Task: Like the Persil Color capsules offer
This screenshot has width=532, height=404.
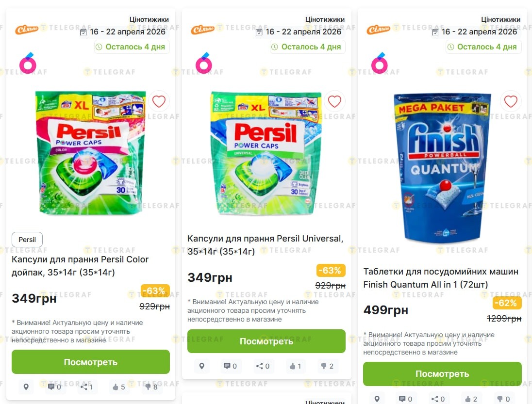Action: coord(119,387)
